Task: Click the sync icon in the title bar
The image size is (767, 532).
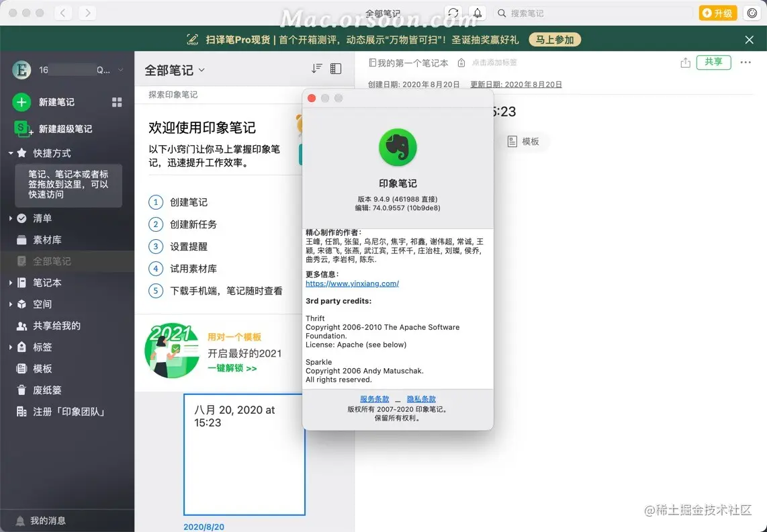Action: (453, 13)
